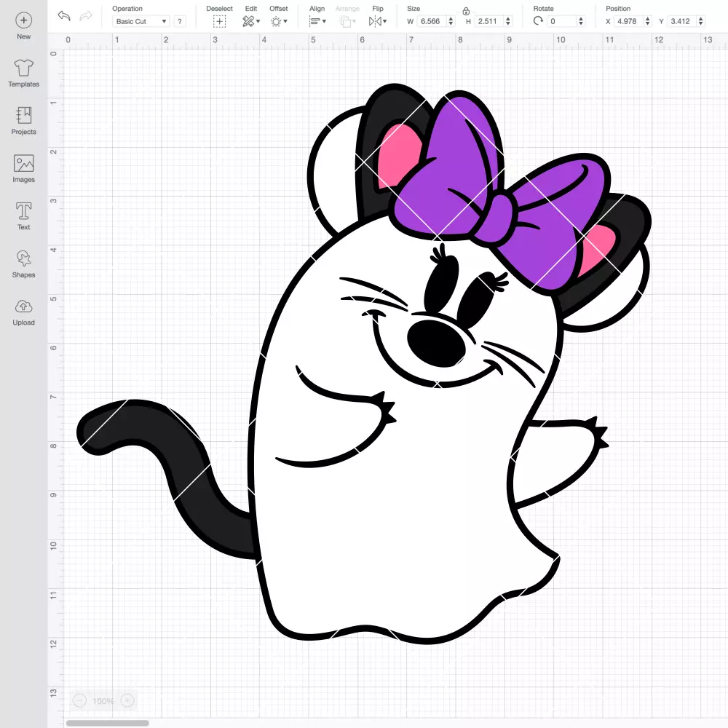The image size is (728, 728).
Task: Undo the last action
Action: click(64, 16)
